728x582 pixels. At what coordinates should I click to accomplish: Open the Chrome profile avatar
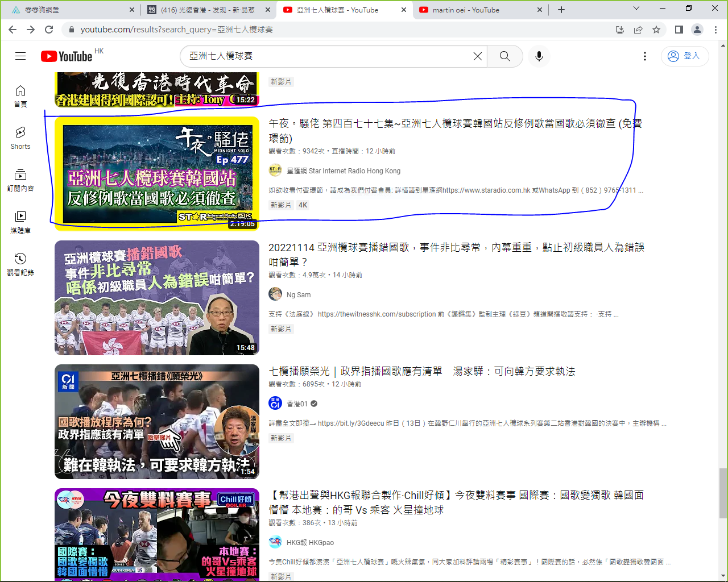click(x=697, y=30)
